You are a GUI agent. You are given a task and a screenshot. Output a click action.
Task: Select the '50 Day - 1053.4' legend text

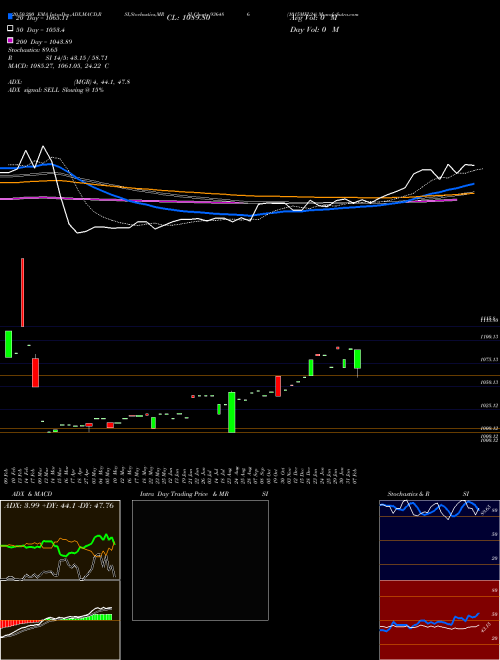(x=40, y=30)
